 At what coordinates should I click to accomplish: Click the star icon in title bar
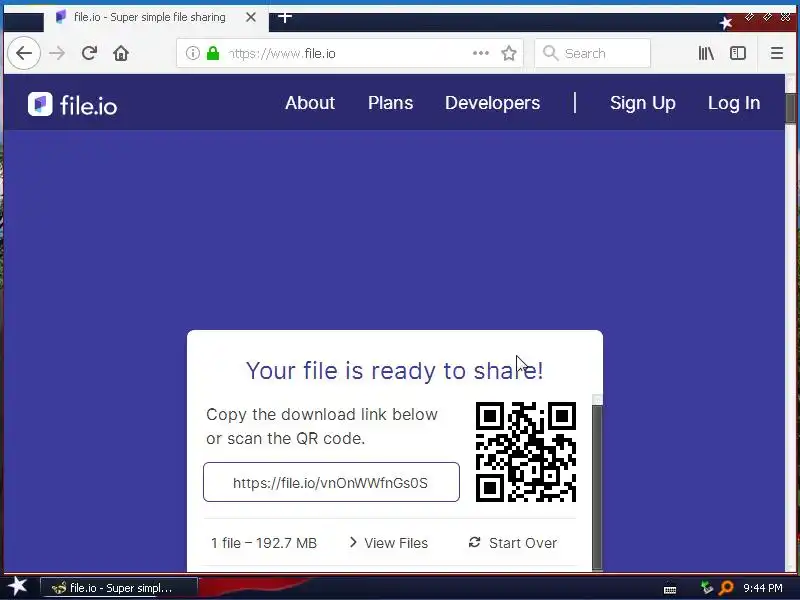click(726, 22)
